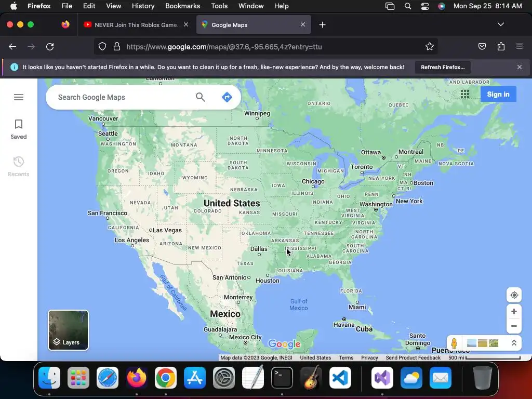Open Recents in the sidebar

pyautogui.click(x=19, y=167)
